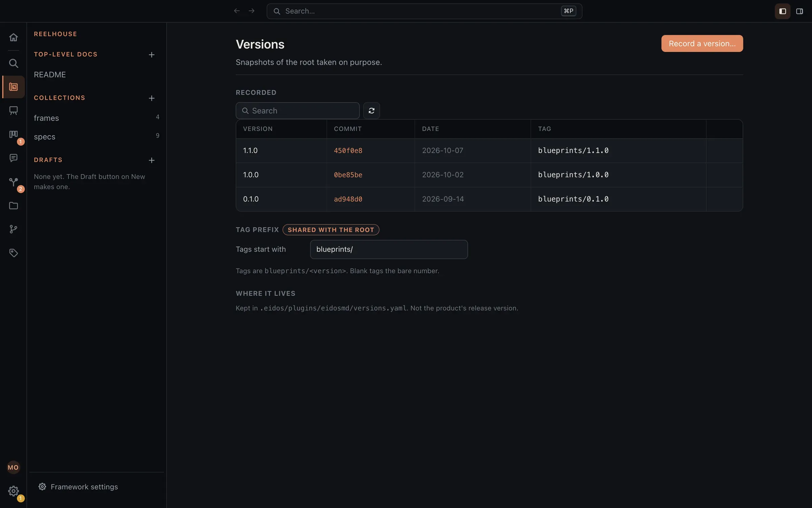Select version 1.1.0 cell

tap(281, 150)
